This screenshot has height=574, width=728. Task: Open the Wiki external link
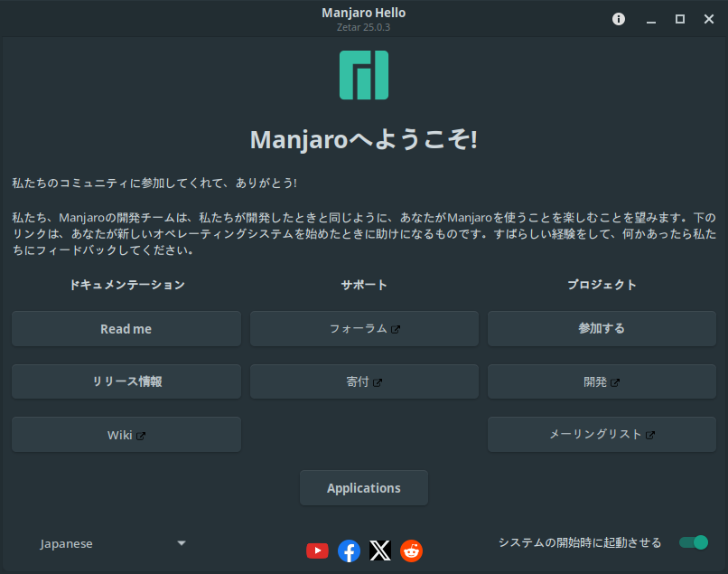(x=126, y=435)
